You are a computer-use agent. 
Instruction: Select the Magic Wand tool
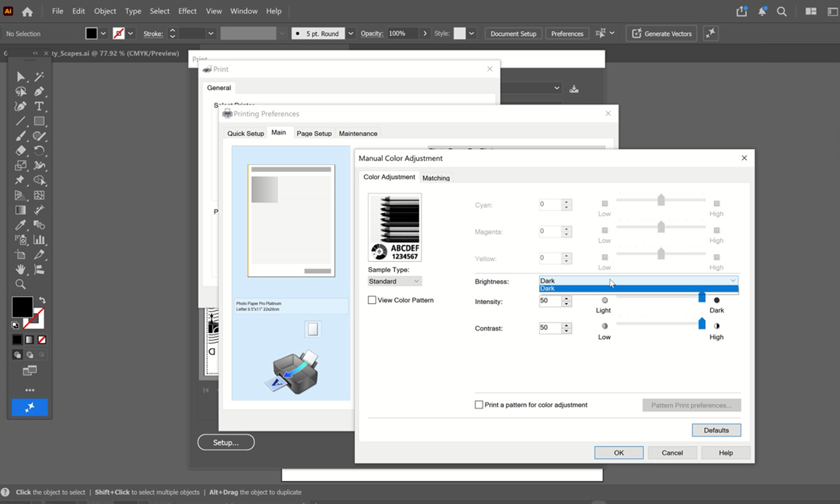[x=39, y=76]
